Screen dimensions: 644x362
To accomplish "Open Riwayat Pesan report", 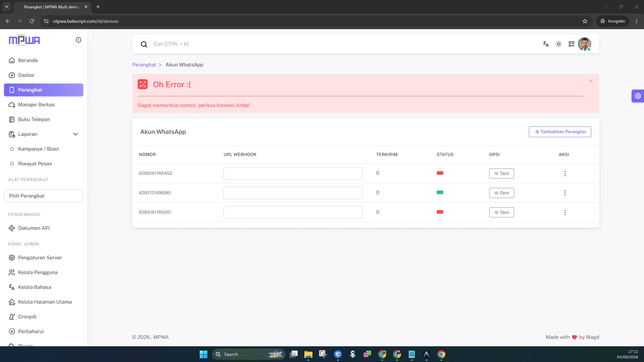I will point(44,164).
